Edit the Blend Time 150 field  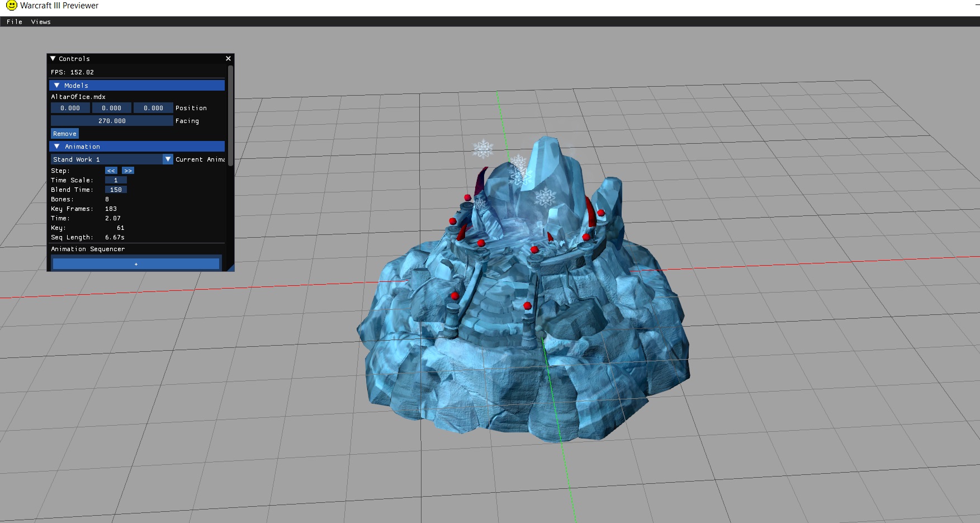116,190
